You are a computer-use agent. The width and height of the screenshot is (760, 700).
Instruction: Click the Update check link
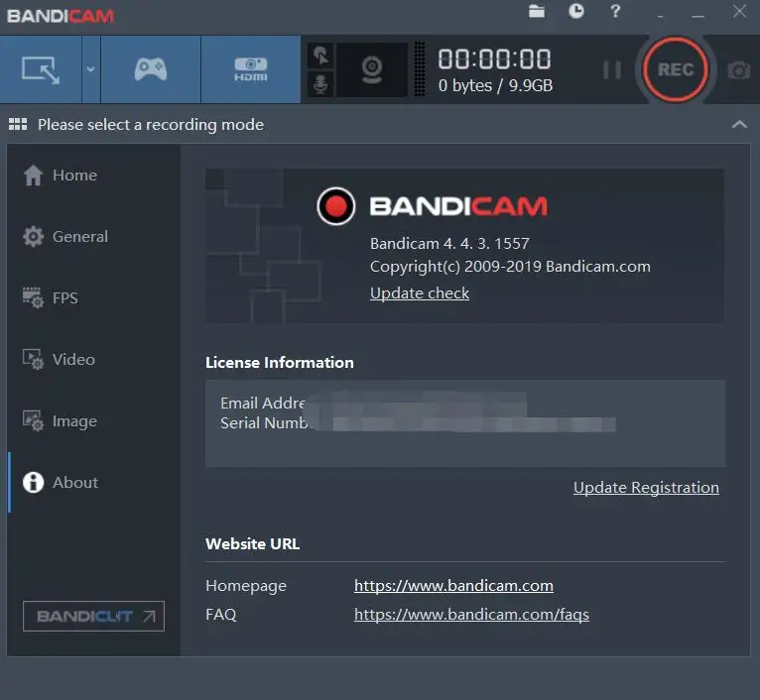420,293
